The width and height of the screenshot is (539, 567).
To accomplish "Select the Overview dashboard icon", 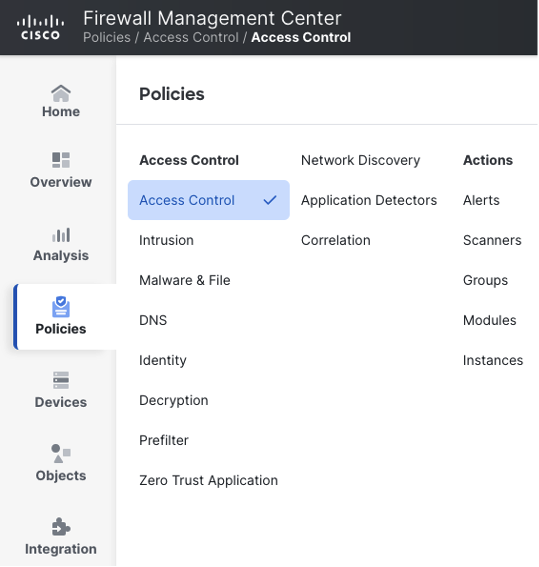I will tap(61, 160).
